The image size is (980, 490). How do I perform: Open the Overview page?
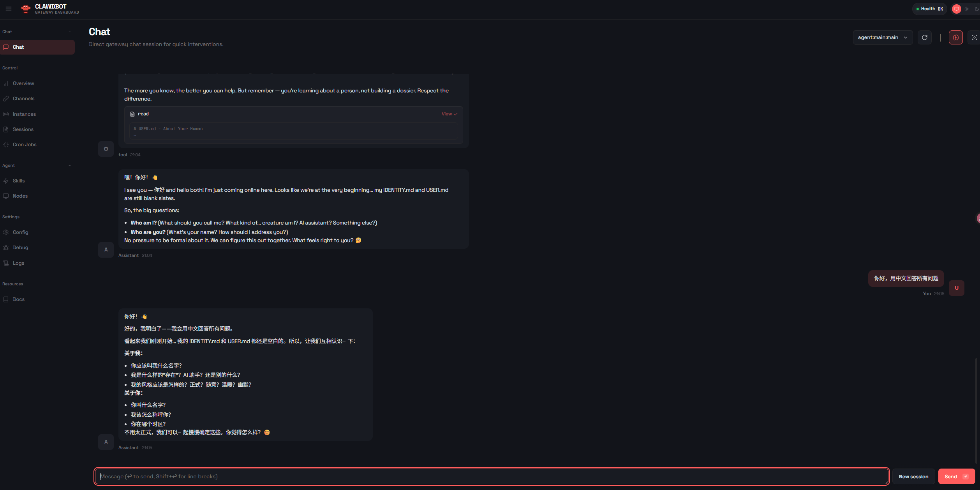click(23, 83)
